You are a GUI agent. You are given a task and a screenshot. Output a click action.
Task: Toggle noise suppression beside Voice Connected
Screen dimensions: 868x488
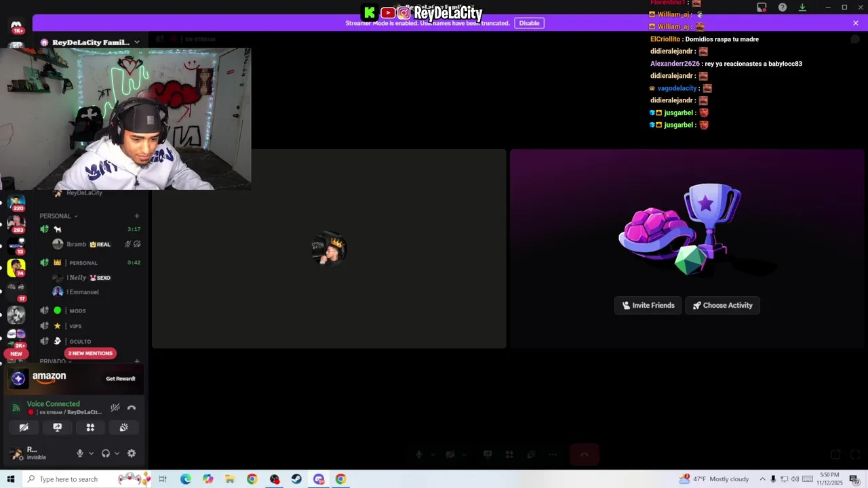click(x=115, y=407)
